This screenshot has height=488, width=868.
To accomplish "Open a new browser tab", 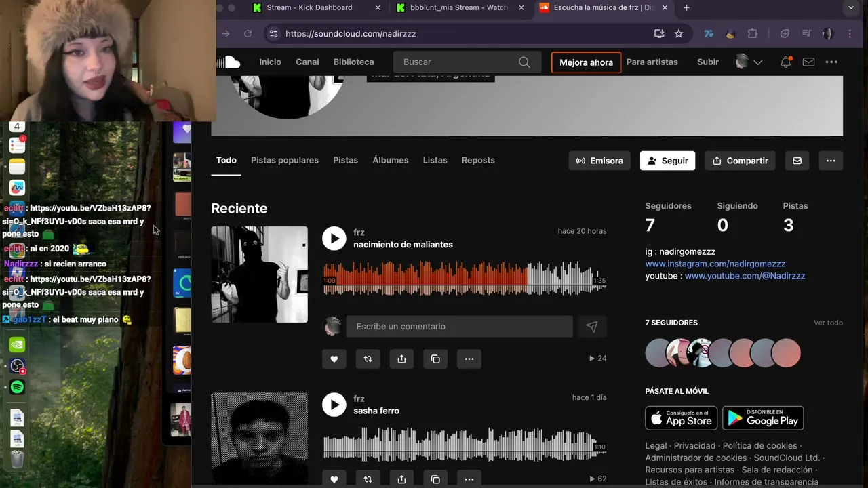I will [x=686, y=7].
